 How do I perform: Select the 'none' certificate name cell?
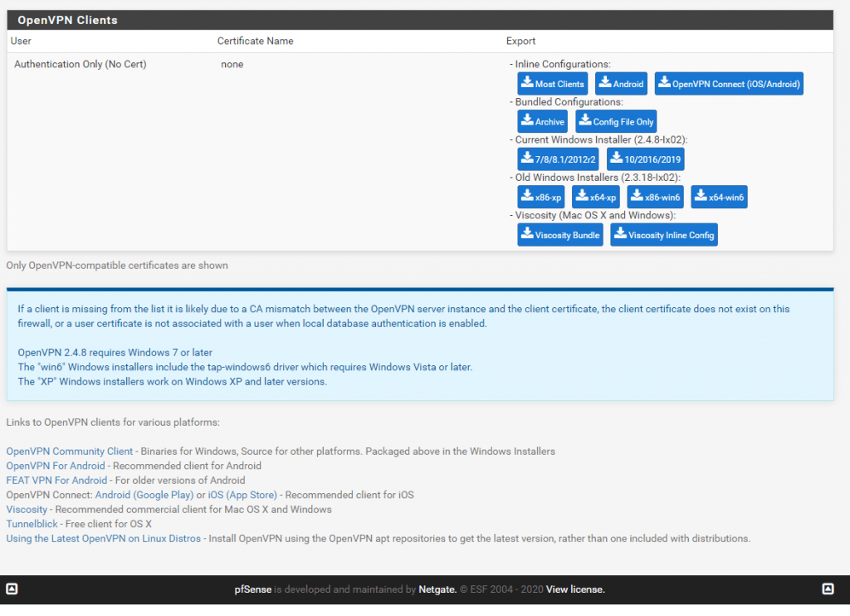tap(232, 64)
